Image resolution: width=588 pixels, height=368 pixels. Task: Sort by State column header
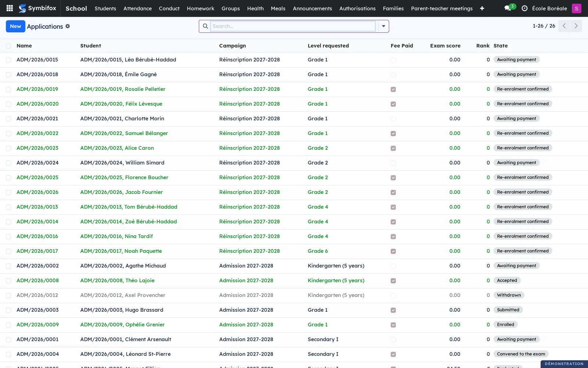[x=501, y=46]
